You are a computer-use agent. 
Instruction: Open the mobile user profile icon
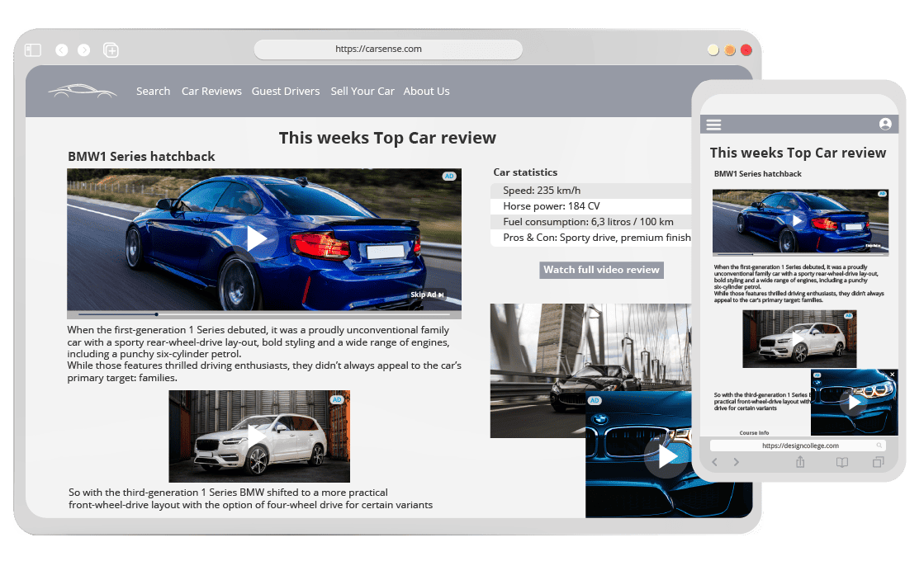pos(885,125)
